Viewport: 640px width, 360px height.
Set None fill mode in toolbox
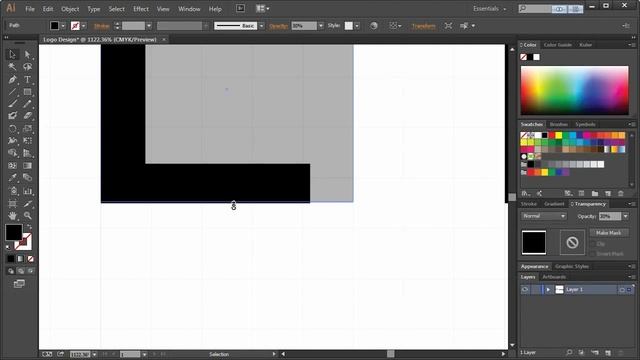[x=31, y=259]
